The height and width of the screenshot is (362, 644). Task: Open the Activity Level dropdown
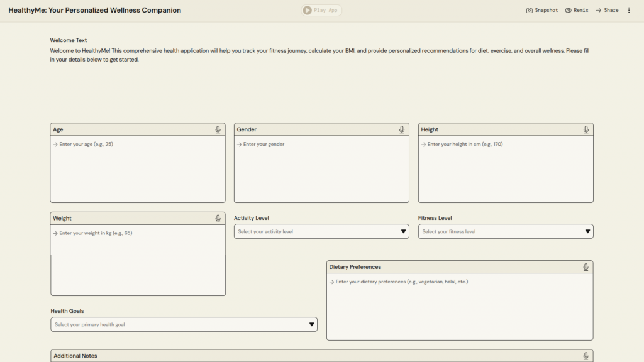tap(321, 231)
